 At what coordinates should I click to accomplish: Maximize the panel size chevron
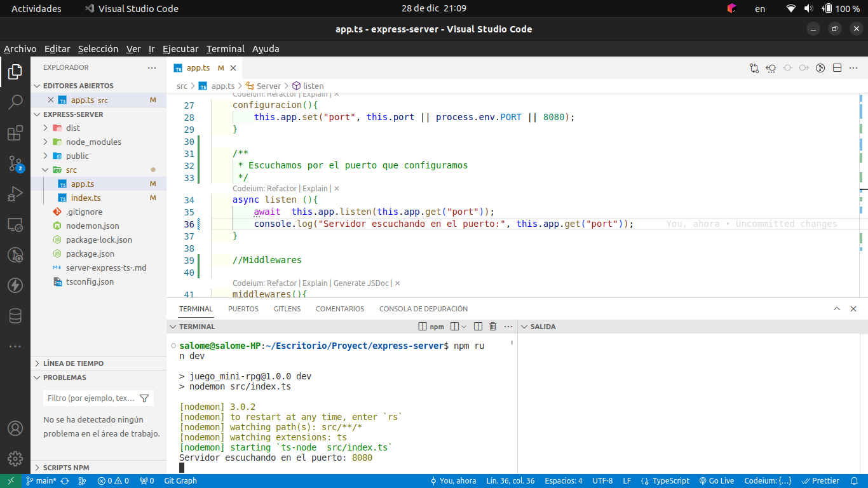(x=837, y=309)
